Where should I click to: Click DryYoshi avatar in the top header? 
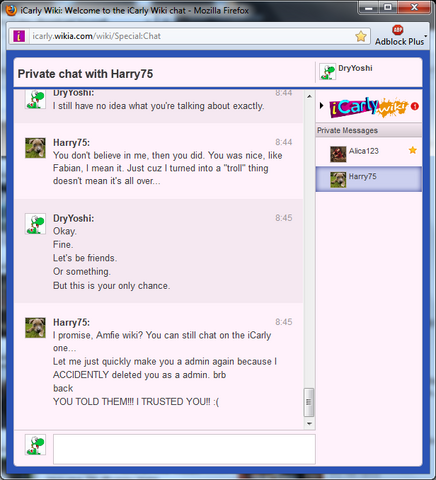click(x=327, y=72)
